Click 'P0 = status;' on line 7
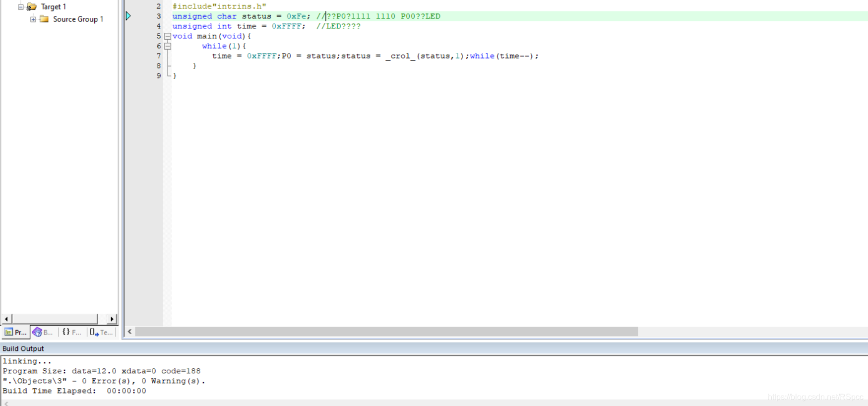Screen dimensions: 868x406 point(311,56)
